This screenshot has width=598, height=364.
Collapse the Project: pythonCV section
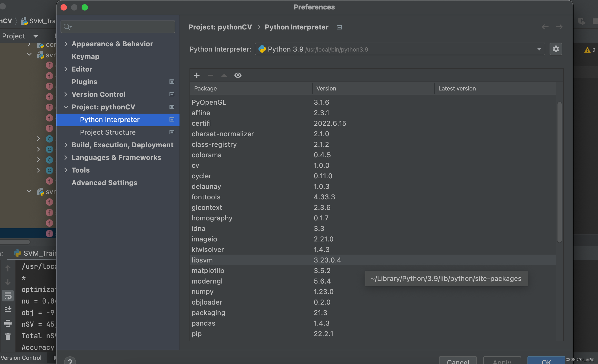click(66, 107)
